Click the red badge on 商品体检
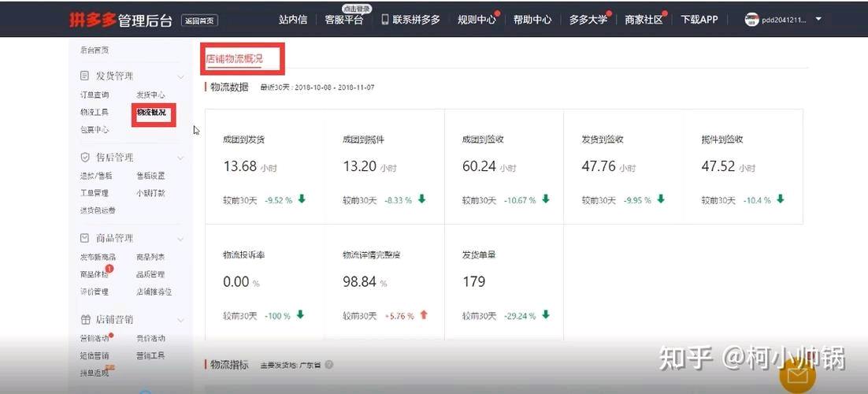 point(109,269)
